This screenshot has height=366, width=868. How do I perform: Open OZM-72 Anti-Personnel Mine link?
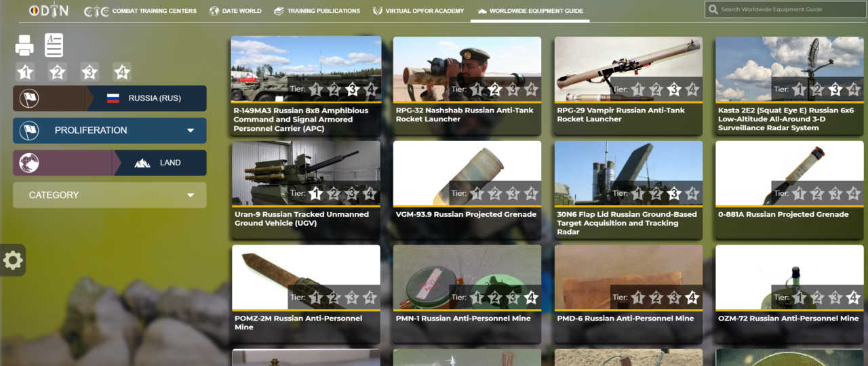click(x=789, y=319)
